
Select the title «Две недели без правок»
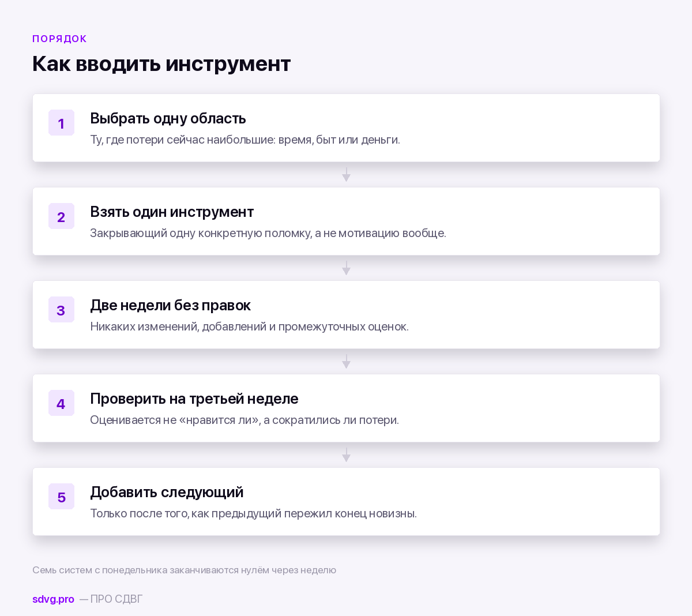[x=170, y=305]
